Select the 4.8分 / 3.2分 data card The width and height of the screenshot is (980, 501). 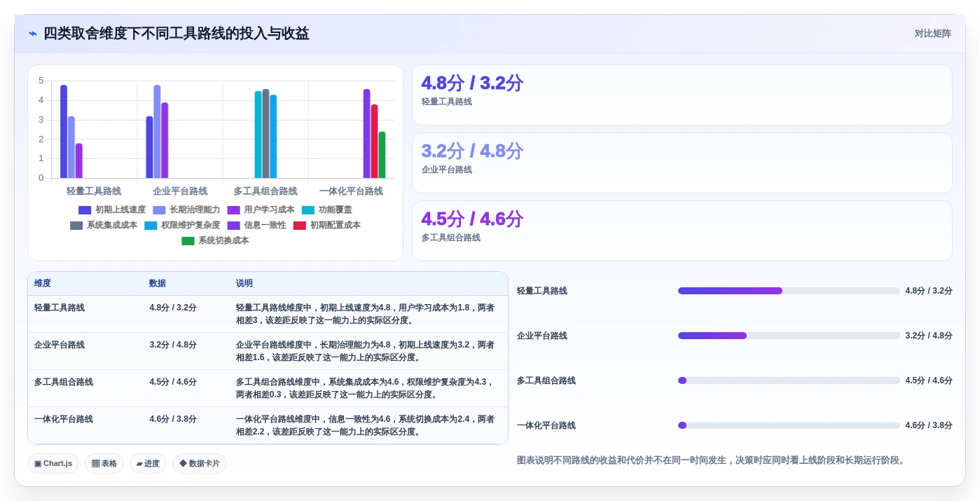pos(682,95)
